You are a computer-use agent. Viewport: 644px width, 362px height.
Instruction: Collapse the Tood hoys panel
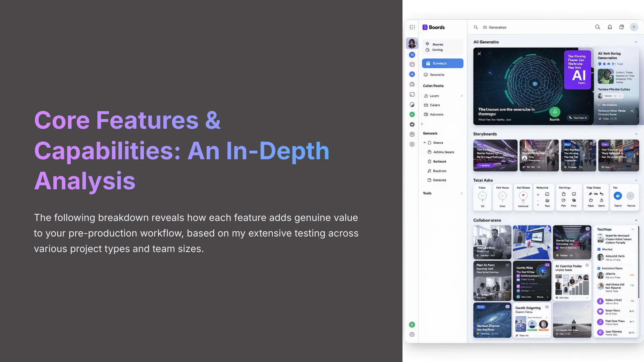(x=632, y=229)
